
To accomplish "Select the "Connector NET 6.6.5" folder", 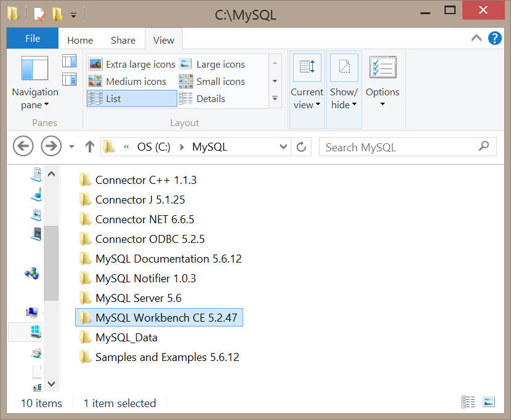I will tap(136, 220).
